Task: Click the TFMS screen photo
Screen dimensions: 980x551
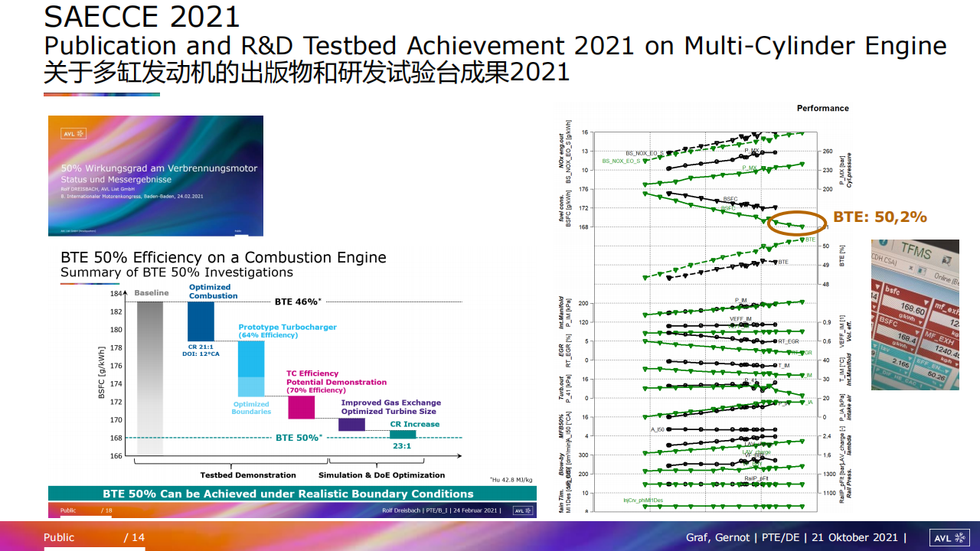Action: (915, 315)
